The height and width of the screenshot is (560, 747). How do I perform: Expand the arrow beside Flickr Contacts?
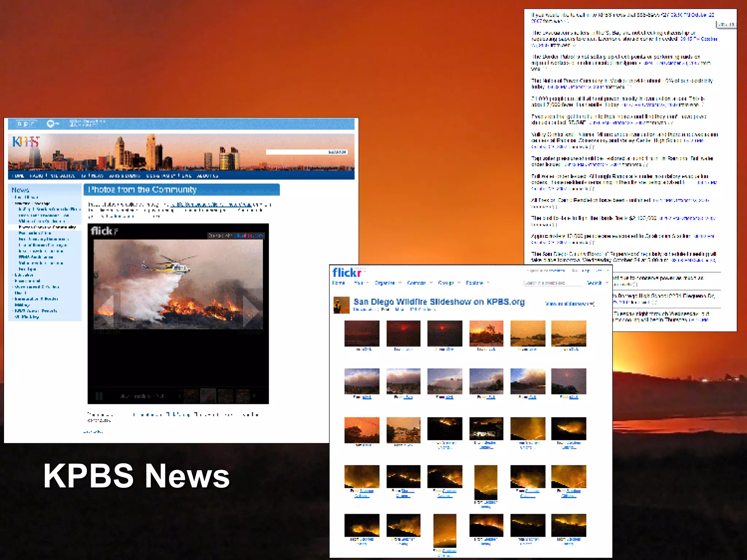tap(431, 283)
